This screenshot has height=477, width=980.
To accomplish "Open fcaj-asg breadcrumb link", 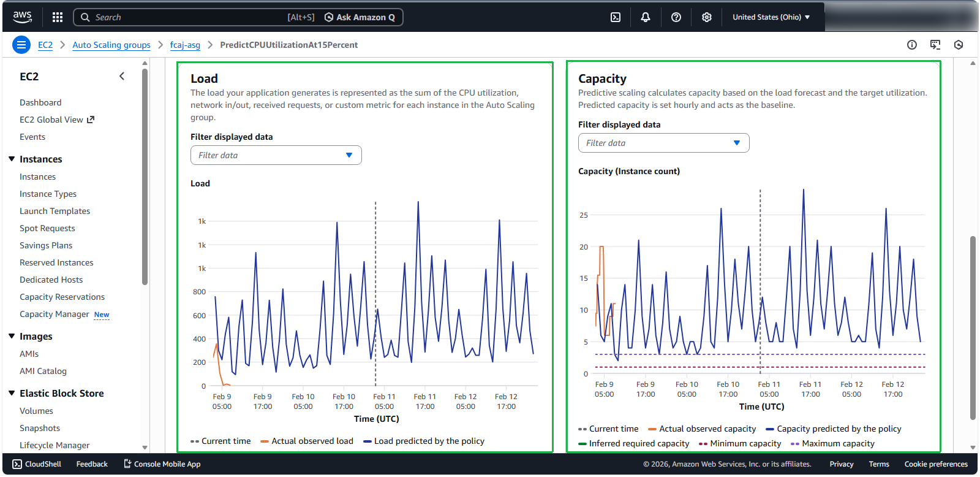I will click(x=185, y=45).
